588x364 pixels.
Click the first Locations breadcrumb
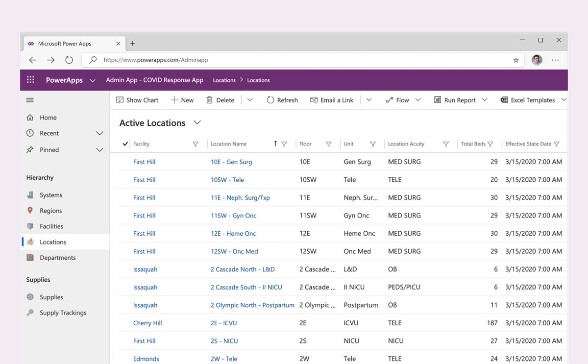224,80
